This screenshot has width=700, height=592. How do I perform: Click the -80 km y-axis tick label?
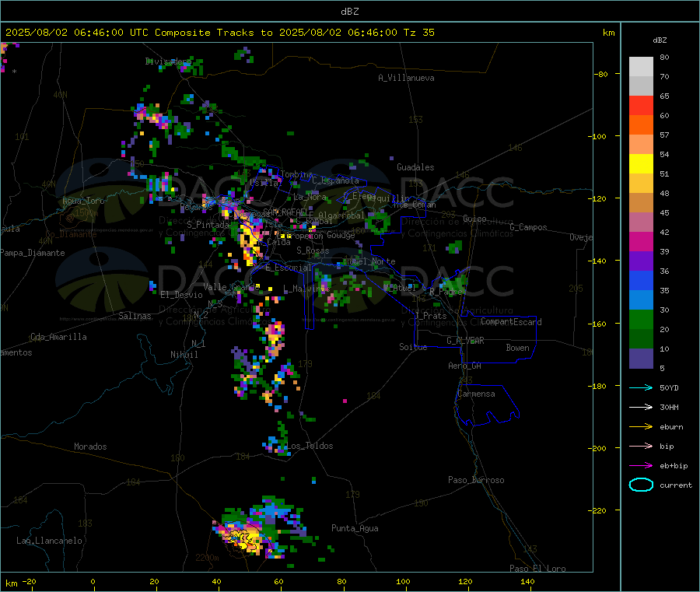[601, 74]
